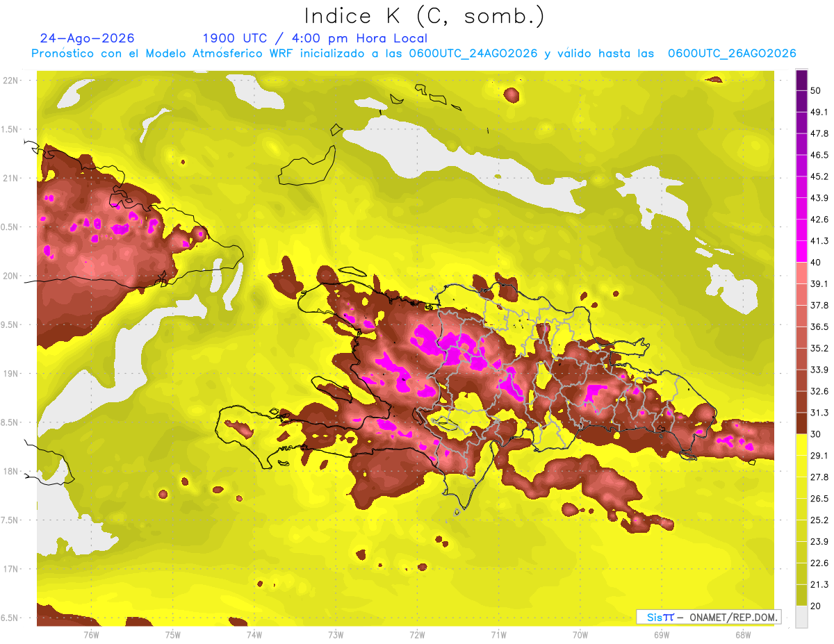Pick the magenta swatch between 40 and 41.3
Screen dimensions: 834x644
pyautogui.click(x=802, y=251)
